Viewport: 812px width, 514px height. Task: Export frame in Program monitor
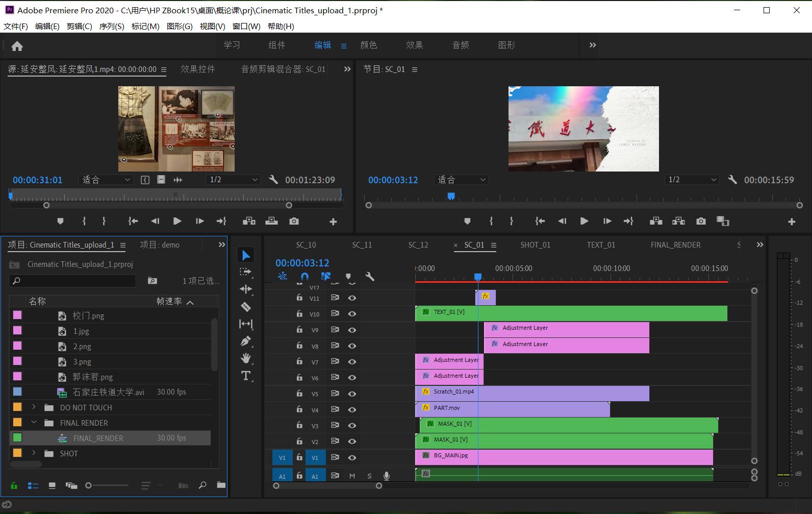[701, 221]
